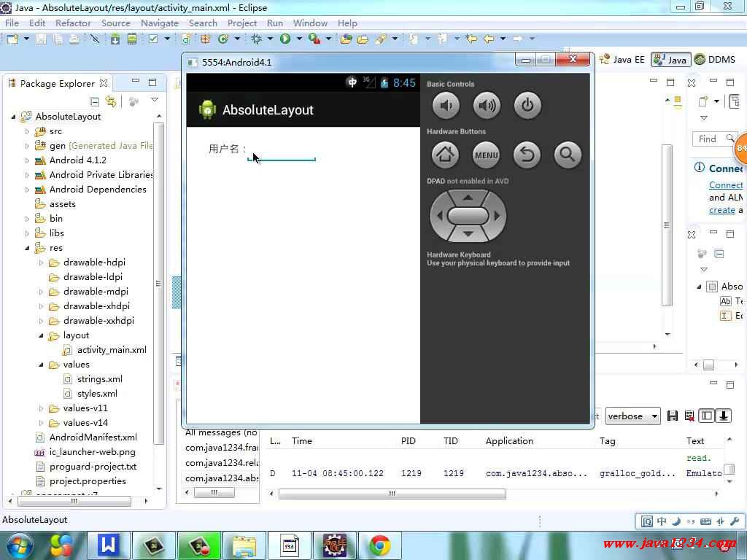Image resolution: width=747 pixels, height=560 pixels.
Task: Open the Navigate menu
Action: pos(160,23)
